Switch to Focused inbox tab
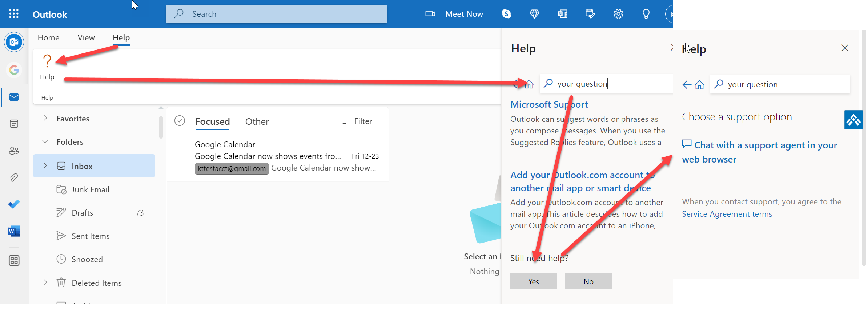Screen dimensions: 868x320 (213, 121)
